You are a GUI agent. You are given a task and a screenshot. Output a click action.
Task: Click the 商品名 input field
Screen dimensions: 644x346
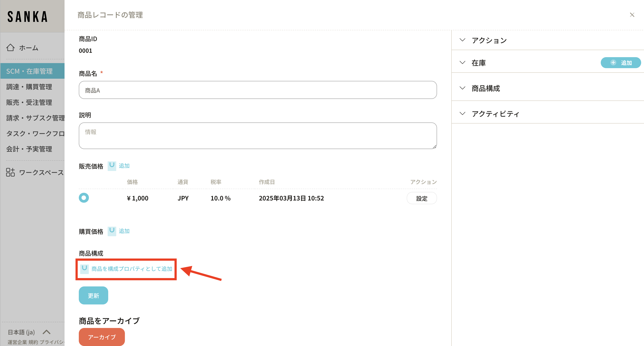pos(257,90)
